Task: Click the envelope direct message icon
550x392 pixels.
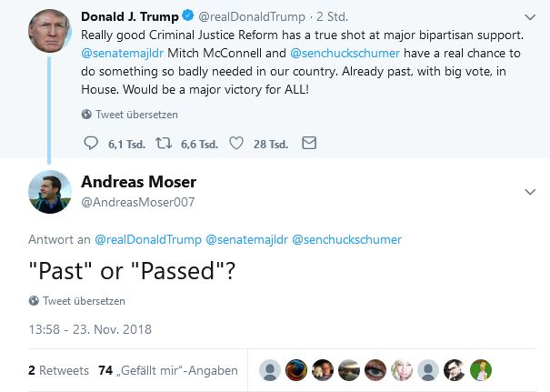Action: pos(309,143)
